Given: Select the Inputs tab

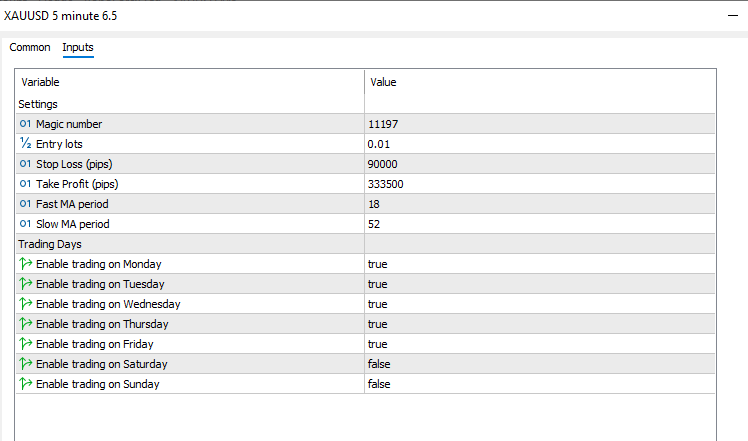Looking at the screenshot, I should tap(78, 48).
